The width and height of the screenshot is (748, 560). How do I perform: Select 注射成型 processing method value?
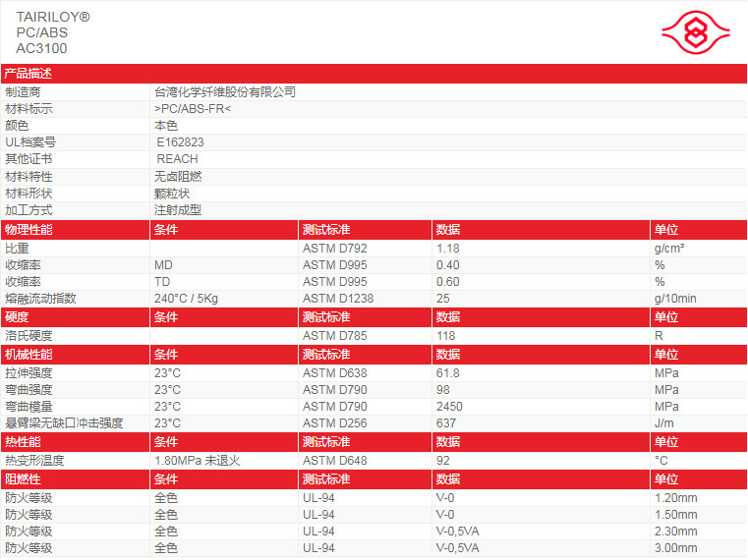coord(178,210)
